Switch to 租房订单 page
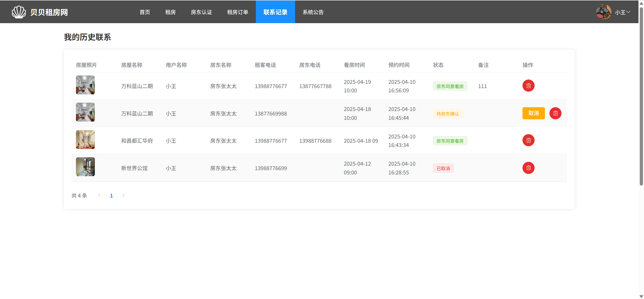The image size is (644, 299). click(x=237, y=12)
